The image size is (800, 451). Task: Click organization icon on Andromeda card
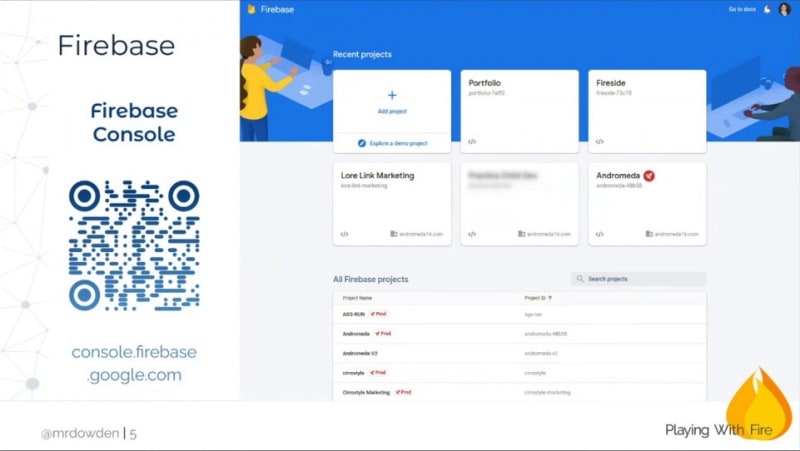click(649, 234)
